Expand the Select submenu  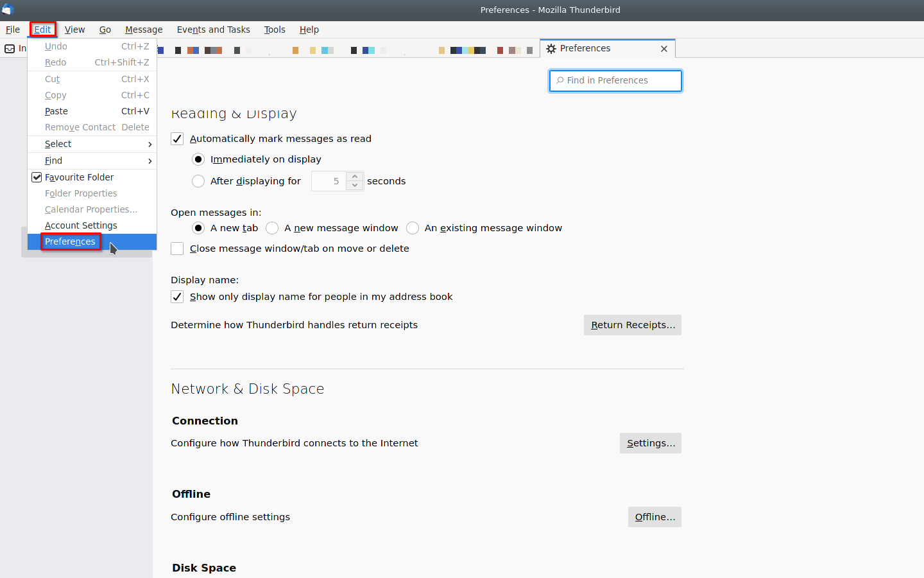pos(92,144)
